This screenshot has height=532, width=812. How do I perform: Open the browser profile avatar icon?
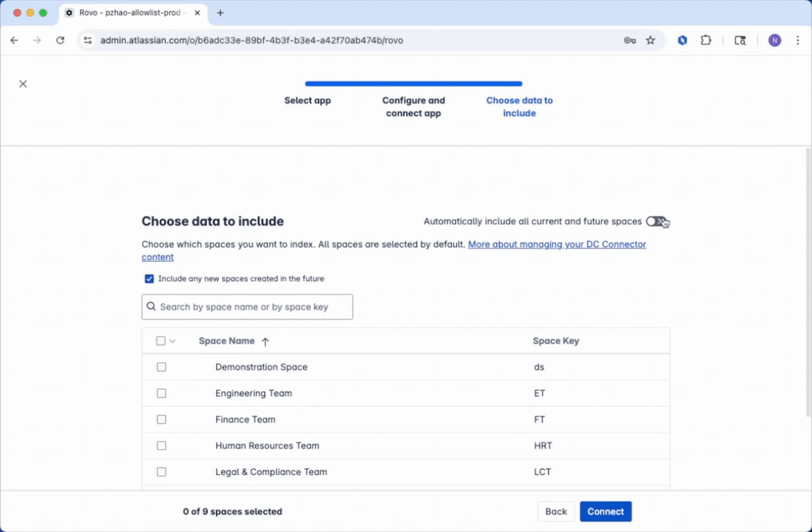[x=774, y=41]
